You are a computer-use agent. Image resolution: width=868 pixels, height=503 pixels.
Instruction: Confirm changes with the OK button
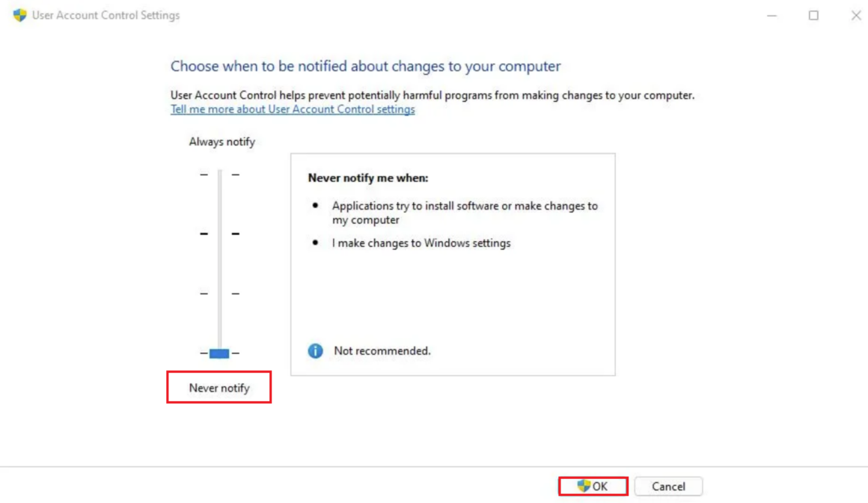pos(593,486)
